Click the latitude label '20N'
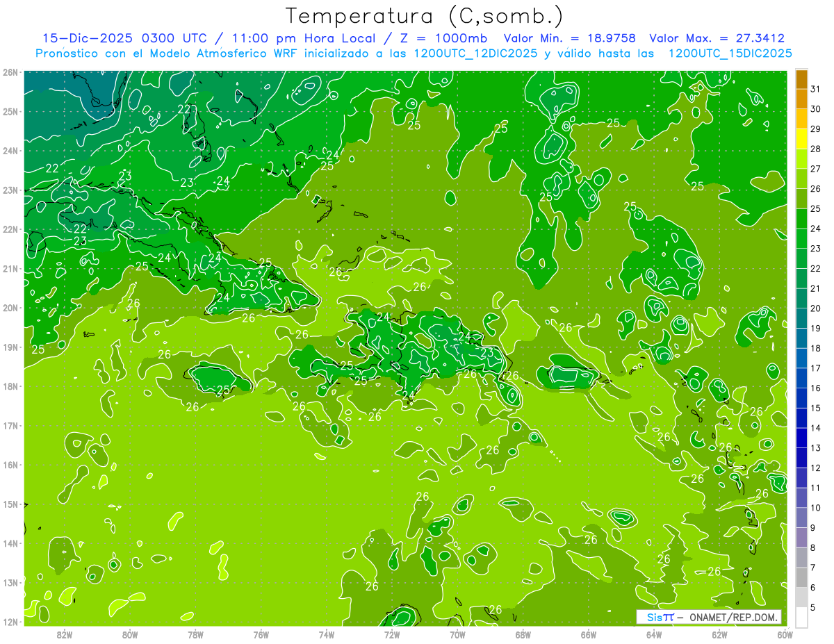834x644 pixels. pyautogui.click(x=10, y=308)
